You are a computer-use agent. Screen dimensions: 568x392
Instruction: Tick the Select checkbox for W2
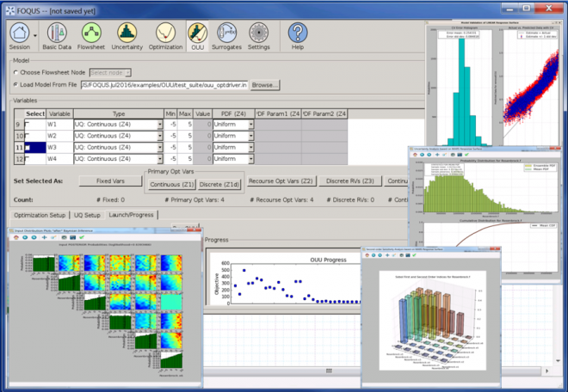[x=28, y=136]
